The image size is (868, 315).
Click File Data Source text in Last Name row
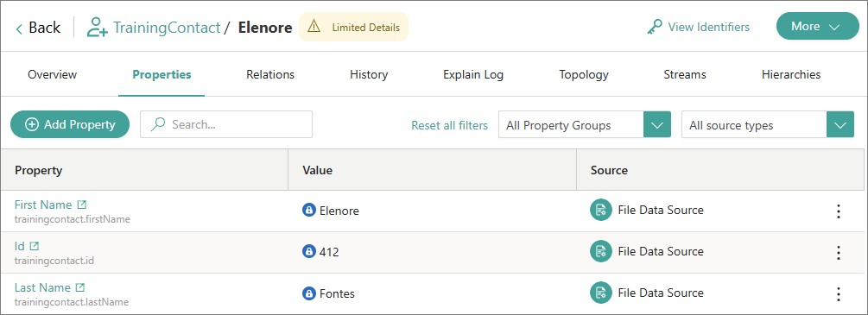661,293
